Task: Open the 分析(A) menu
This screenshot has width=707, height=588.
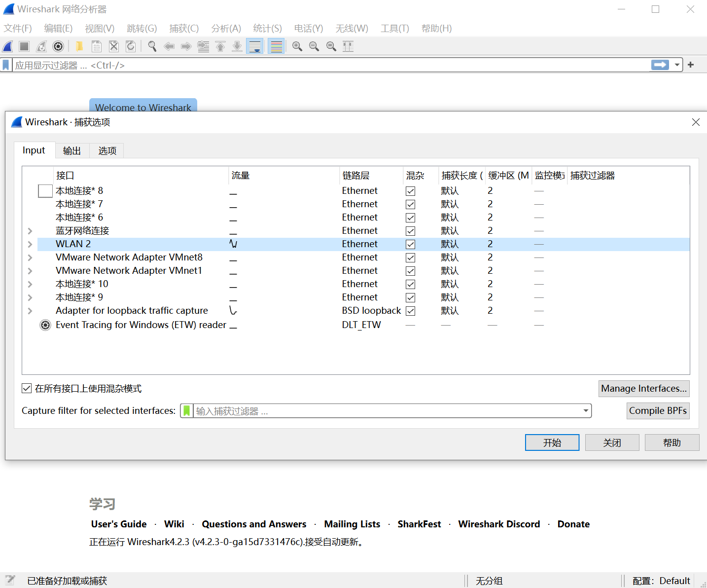Action: [x=226, y=29]
